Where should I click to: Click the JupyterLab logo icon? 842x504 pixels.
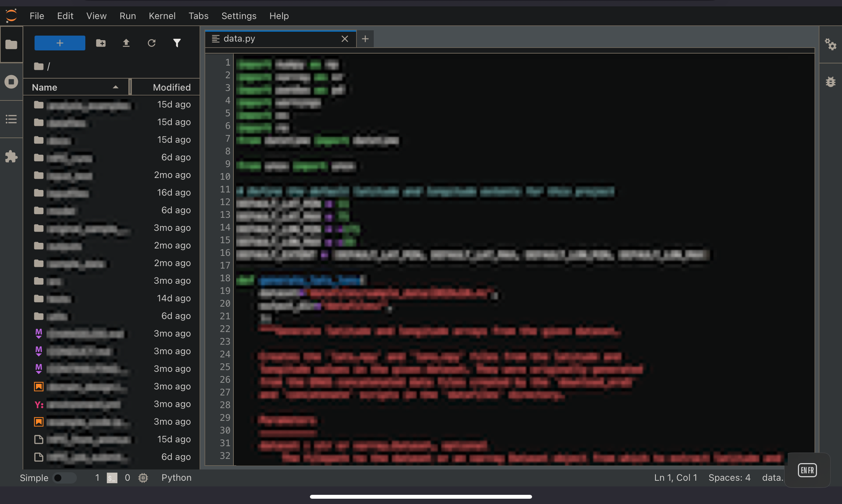pyautogui.click(x=11, y=16)
